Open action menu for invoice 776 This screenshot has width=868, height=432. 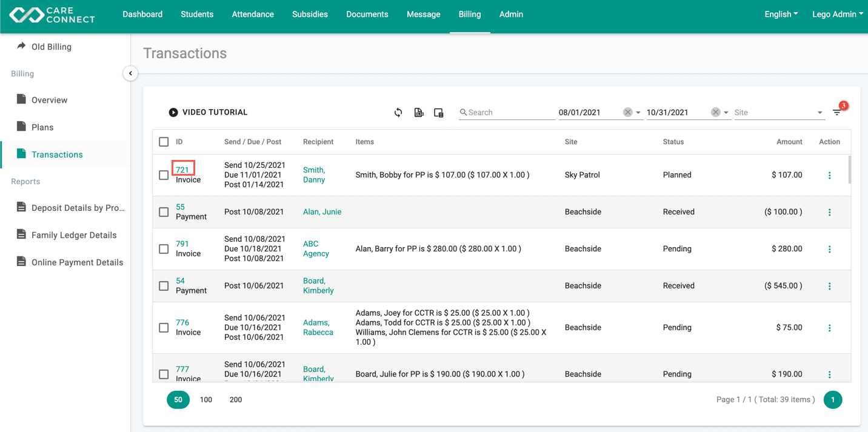coord(830,328)
